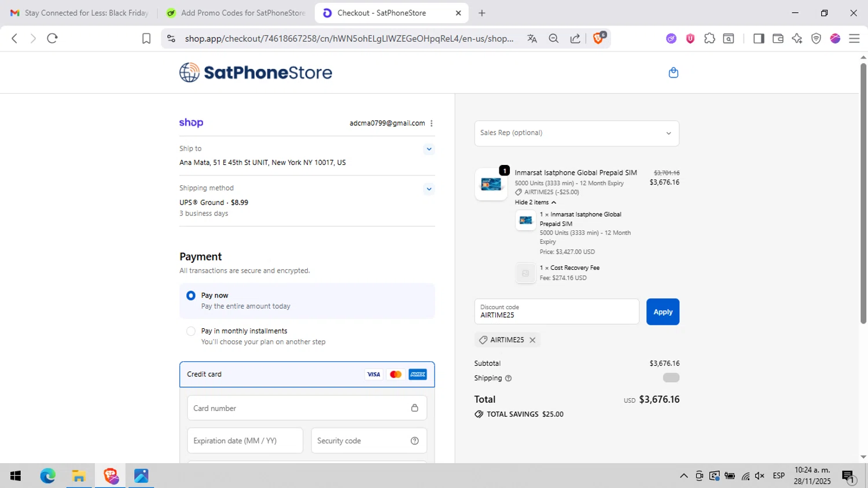This screenshot has height=488, width=868.
Task: Click the Apply discount button
Action: 663,311
